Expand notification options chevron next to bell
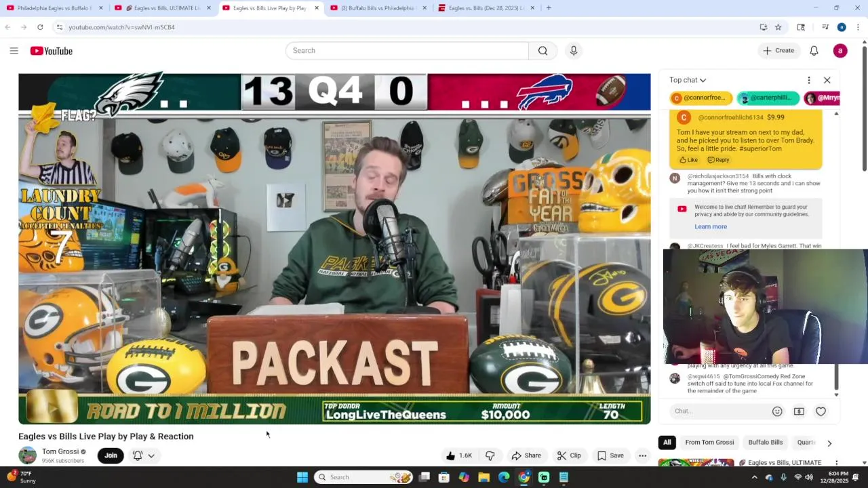The image size is (868, 488). pos(151,455)
